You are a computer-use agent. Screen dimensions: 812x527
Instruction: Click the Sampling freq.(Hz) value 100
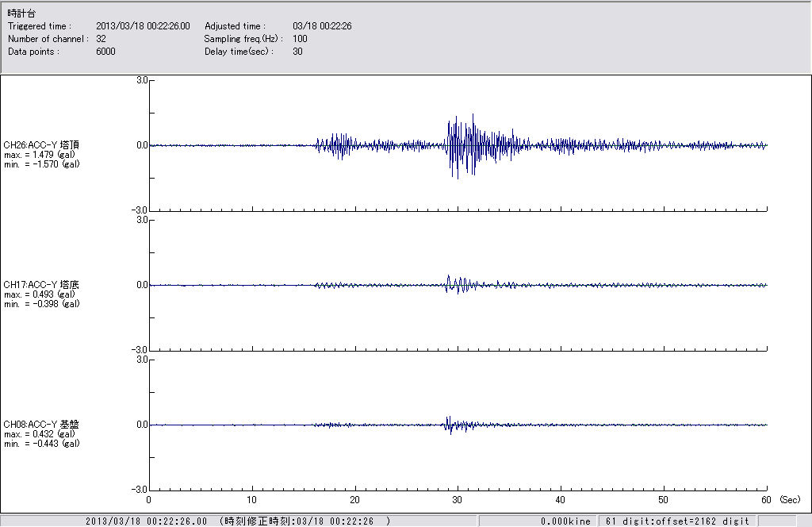(300, 39)
